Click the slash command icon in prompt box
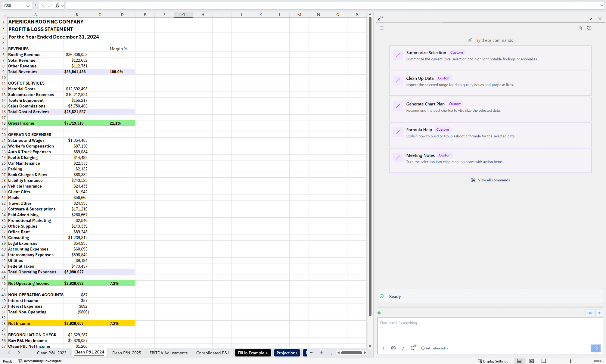Image resolution: width=606 pixels, height=364 pixels. 403,348
